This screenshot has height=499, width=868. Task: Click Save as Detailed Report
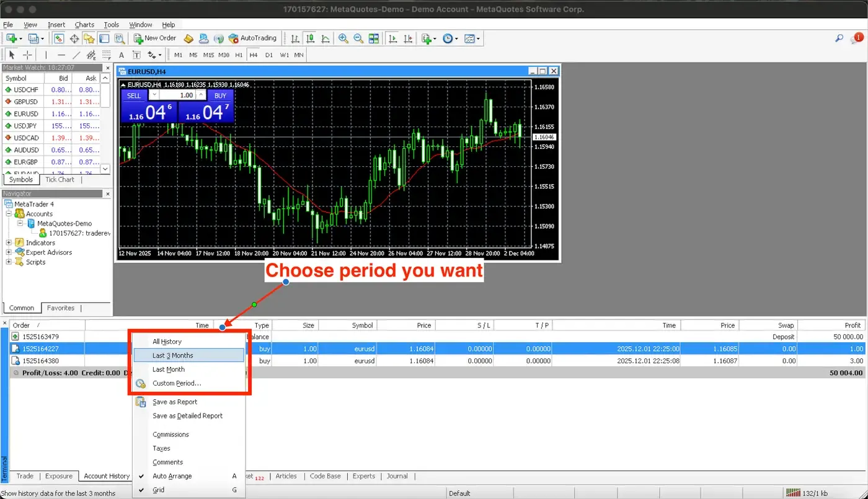click(189, 416)
